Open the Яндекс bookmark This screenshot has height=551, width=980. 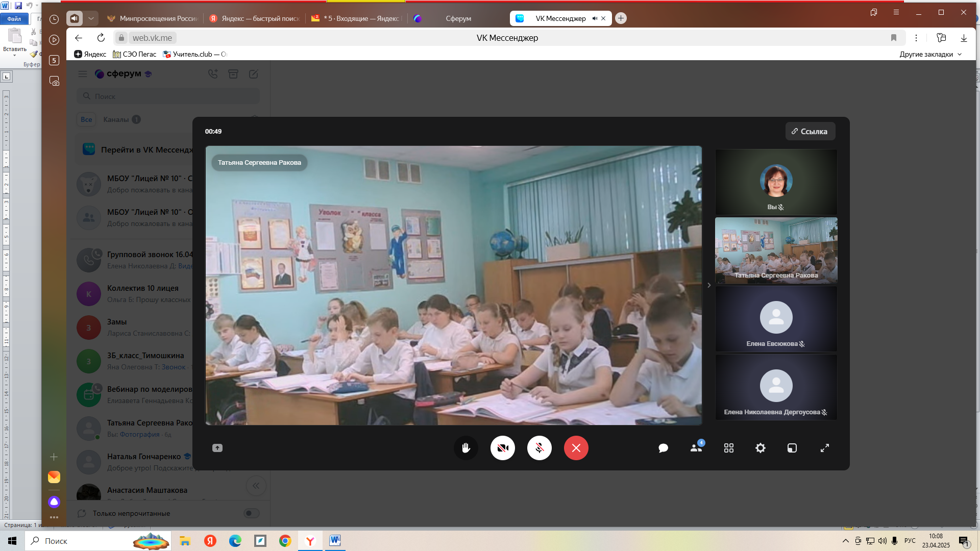[90, 54]
